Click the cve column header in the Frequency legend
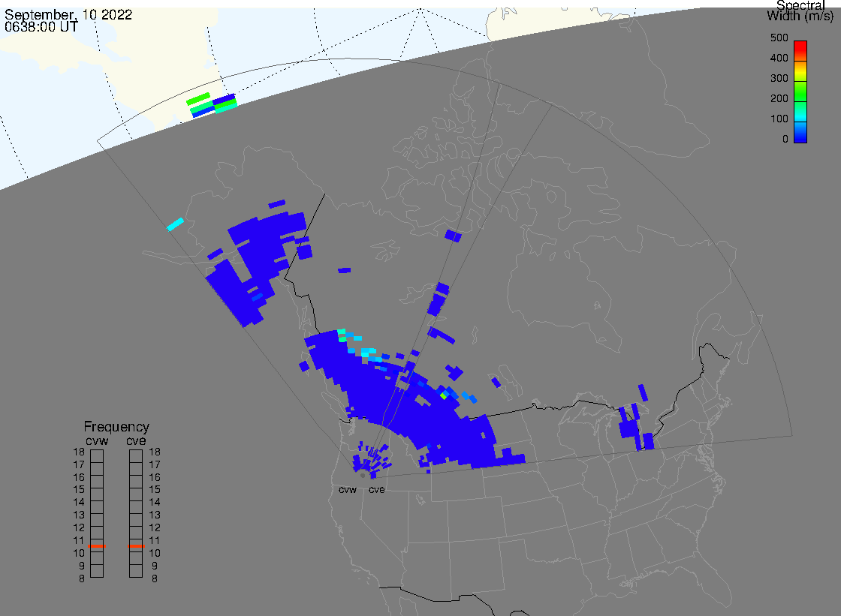Viewport: 841px width, 616px height. point(136,440)
